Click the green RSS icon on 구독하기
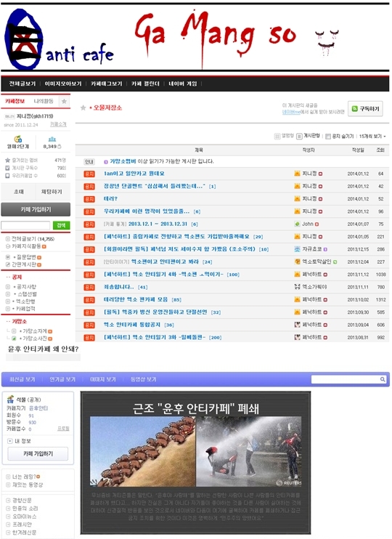This screenshot has height=539, width=392. coord(354,109)
